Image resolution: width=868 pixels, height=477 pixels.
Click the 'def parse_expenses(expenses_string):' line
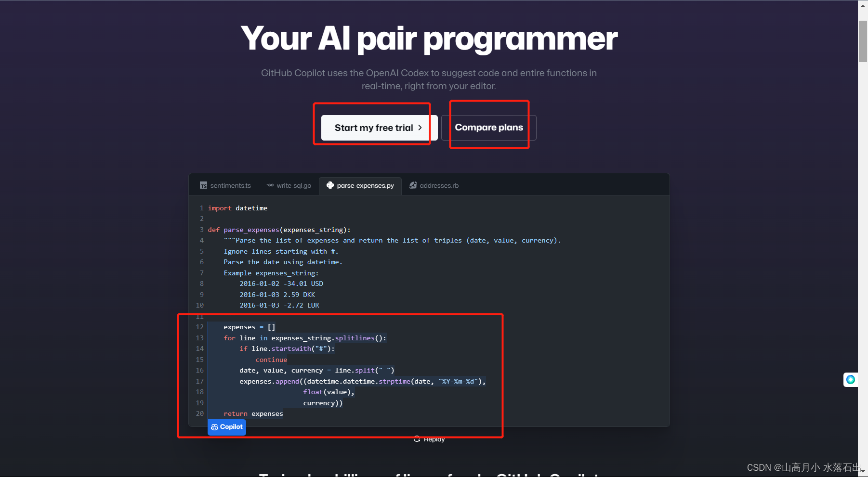[x=279, y=230]
